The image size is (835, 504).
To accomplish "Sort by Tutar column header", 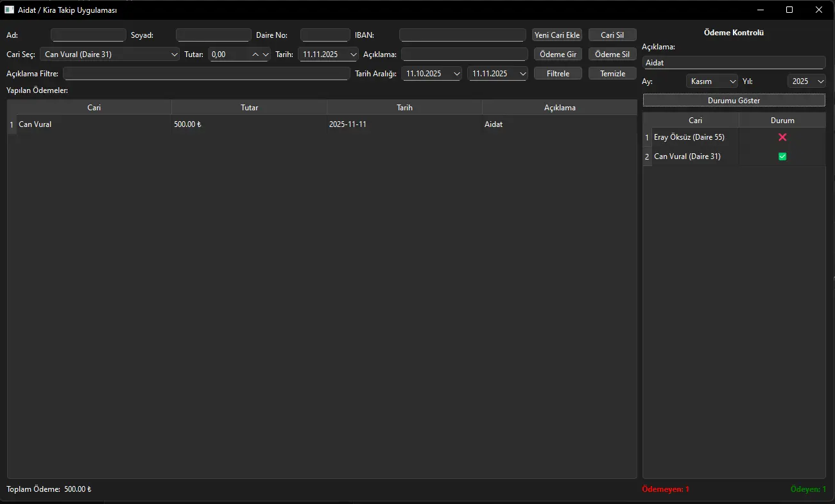I will (249, 108).
